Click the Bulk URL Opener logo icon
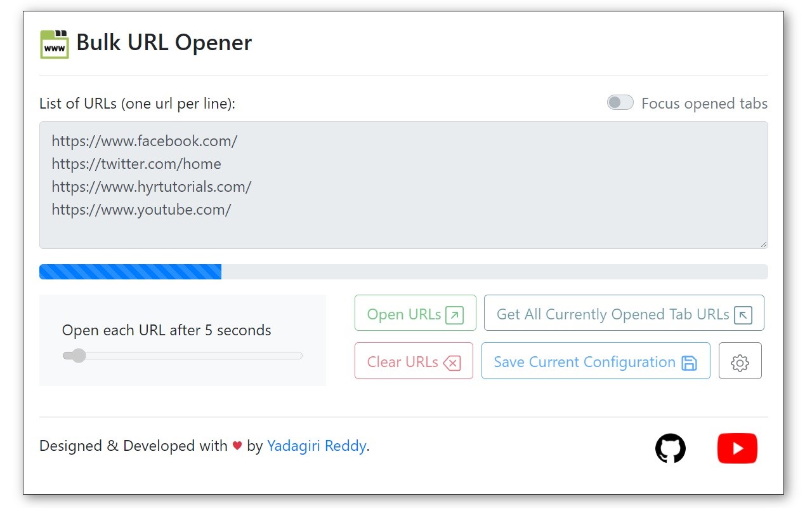The image size is (812, 508). coord(55,44)
